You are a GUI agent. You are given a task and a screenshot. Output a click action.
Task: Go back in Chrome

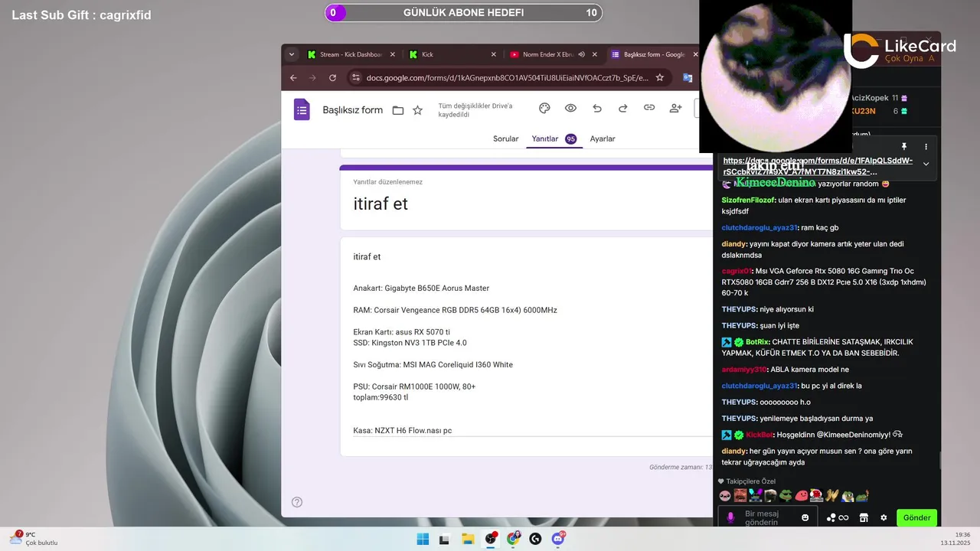click(x=293, y=77)
